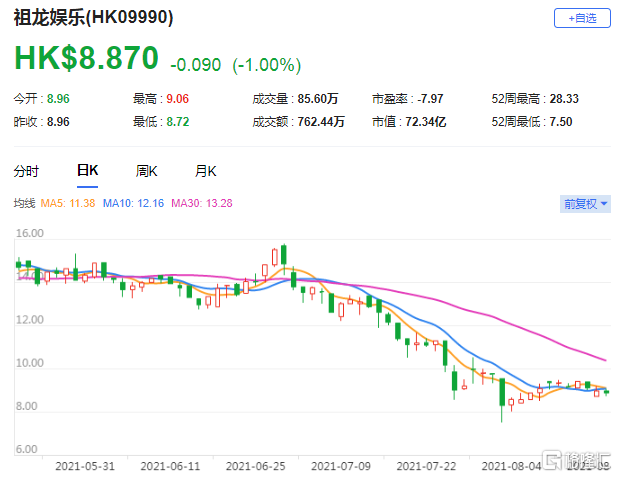This screenshot has height=477, width=617.
Task: Click the 成交额 value 762.44万
Action: [321, 122]
